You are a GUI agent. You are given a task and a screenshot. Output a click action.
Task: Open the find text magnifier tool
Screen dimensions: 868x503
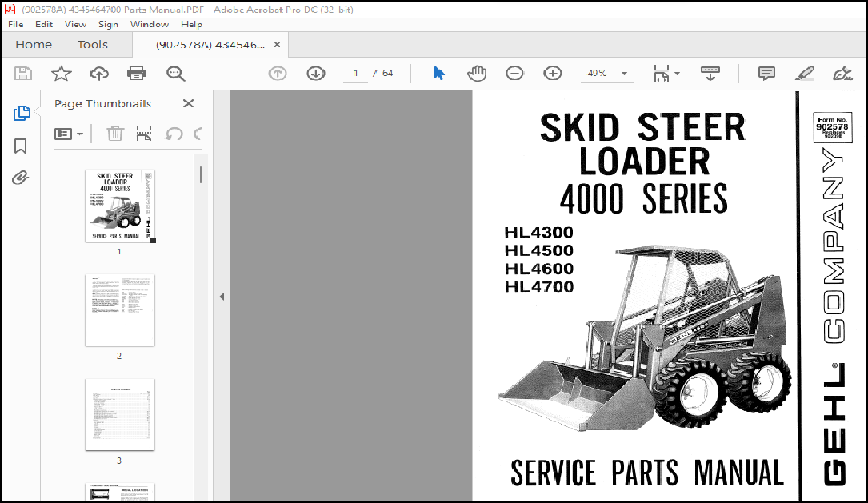[175, 73]
